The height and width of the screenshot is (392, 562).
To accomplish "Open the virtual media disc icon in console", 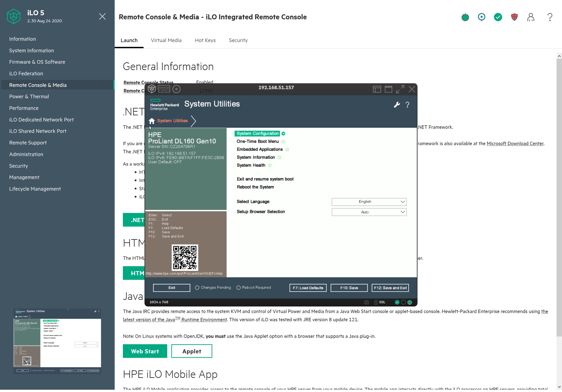I will 177,89.
